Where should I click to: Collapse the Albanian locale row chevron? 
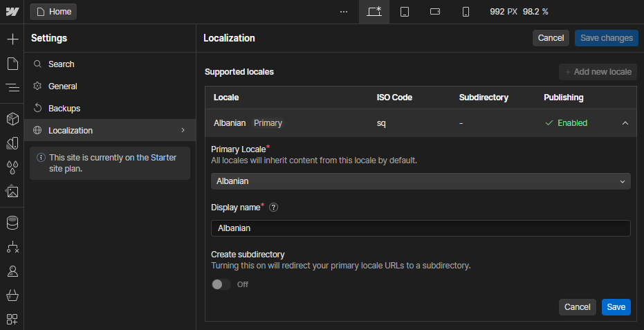click(625, 123)
